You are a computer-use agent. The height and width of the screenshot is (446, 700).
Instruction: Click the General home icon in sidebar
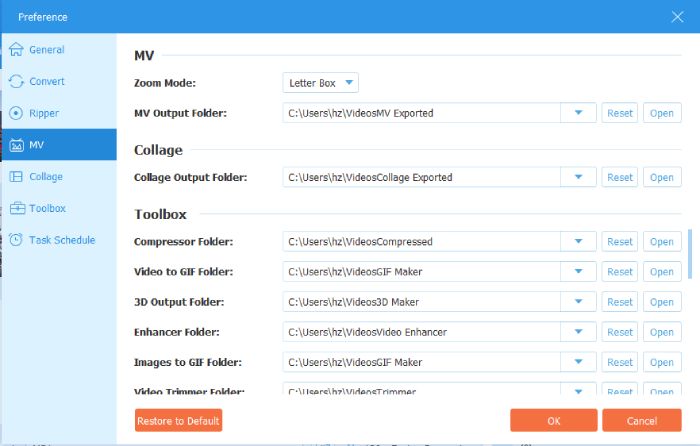pos(16,50)
